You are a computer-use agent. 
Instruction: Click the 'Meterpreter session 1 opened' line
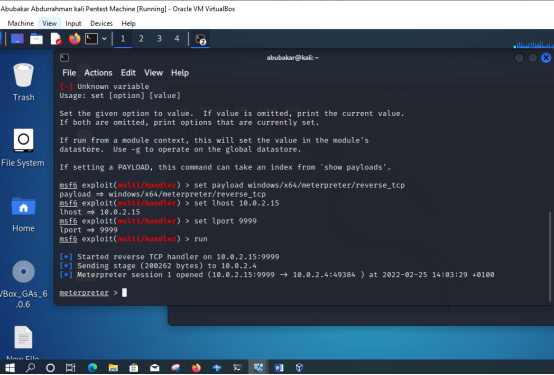(277, 275)
